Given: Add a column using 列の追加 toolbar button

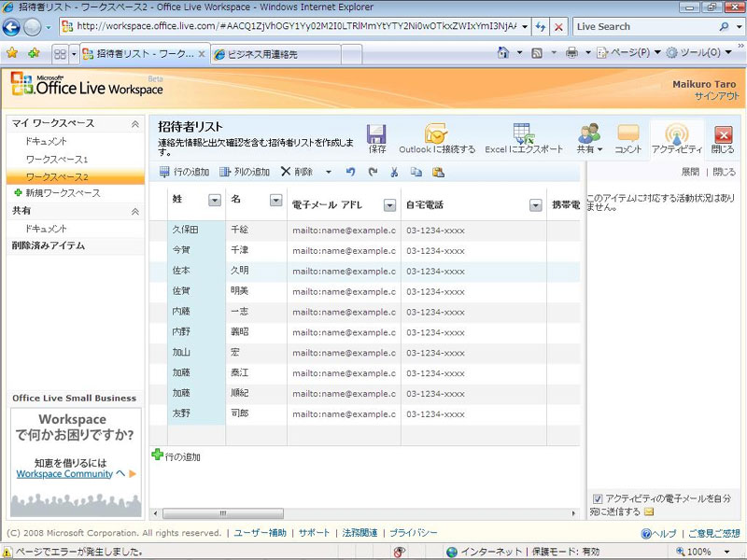Looking at the screenshot, I should click(245, 172).
